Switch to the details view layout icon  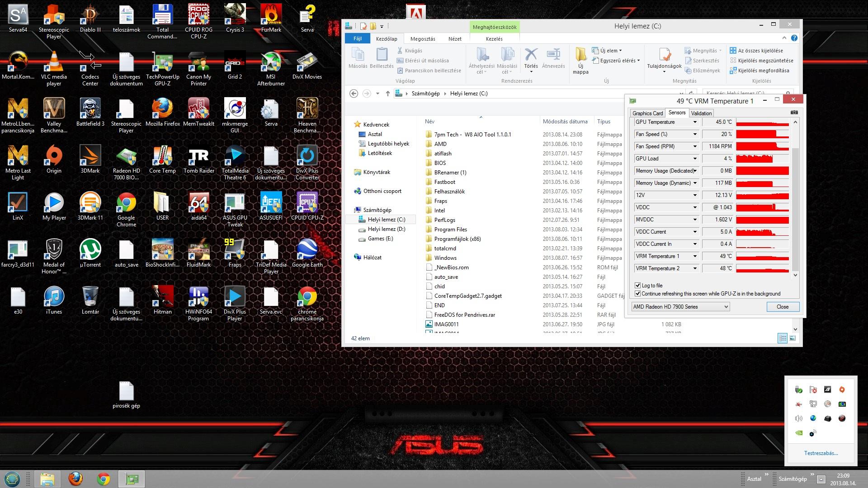783,338
